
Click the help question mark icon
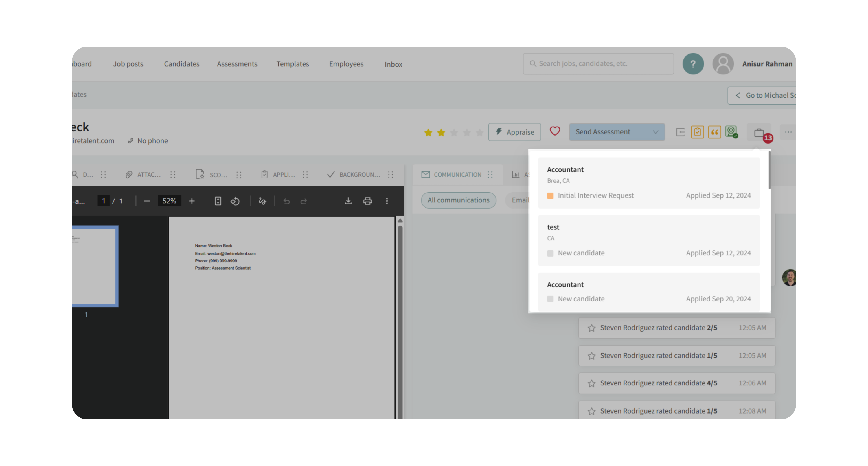(x=693, y=64)
